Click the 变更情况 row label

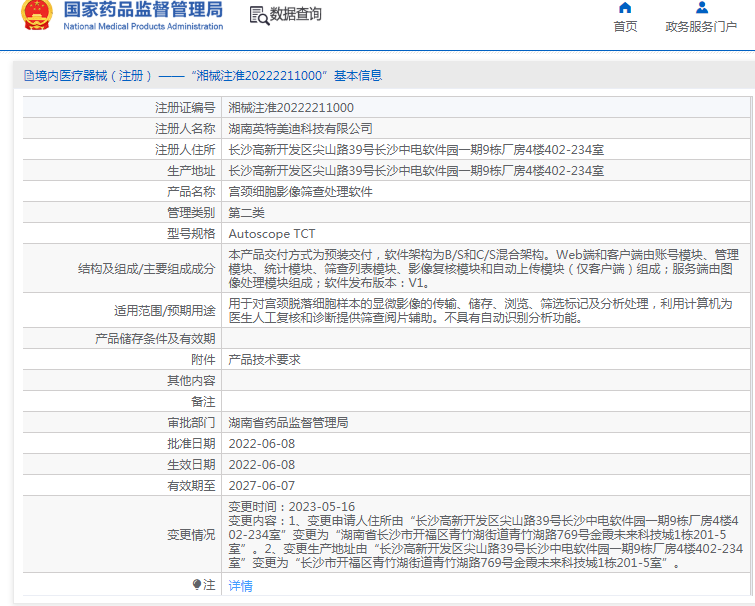pyautogui.click(x=191, y=535)
